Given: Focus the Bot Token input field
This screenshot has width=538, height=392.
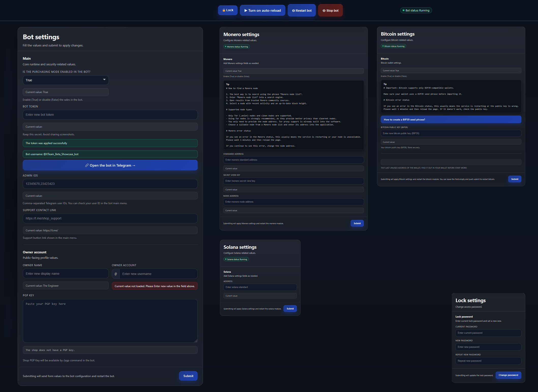Looking at the screenshot, I should 110,115.
